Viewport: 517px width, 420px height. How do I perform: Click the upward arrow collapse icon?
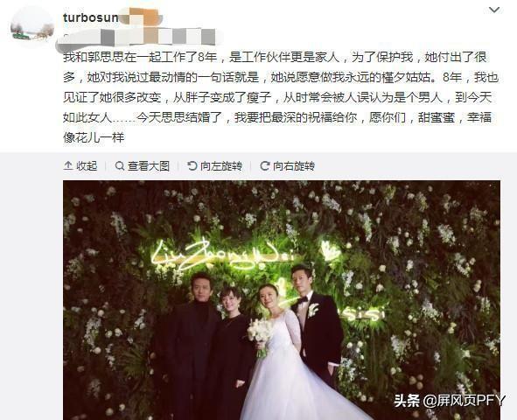[x=68, y=166]
